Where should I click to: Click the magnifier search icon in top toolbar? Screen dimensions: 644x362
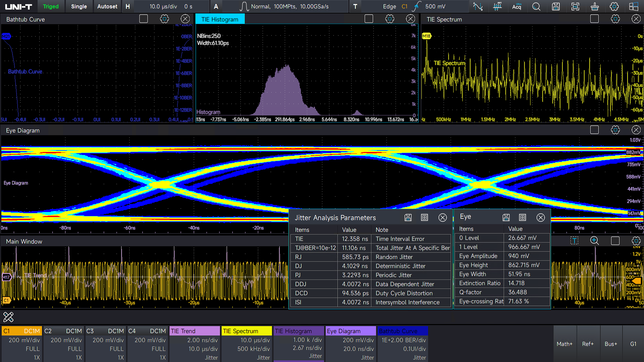click(x=536, y=6)
